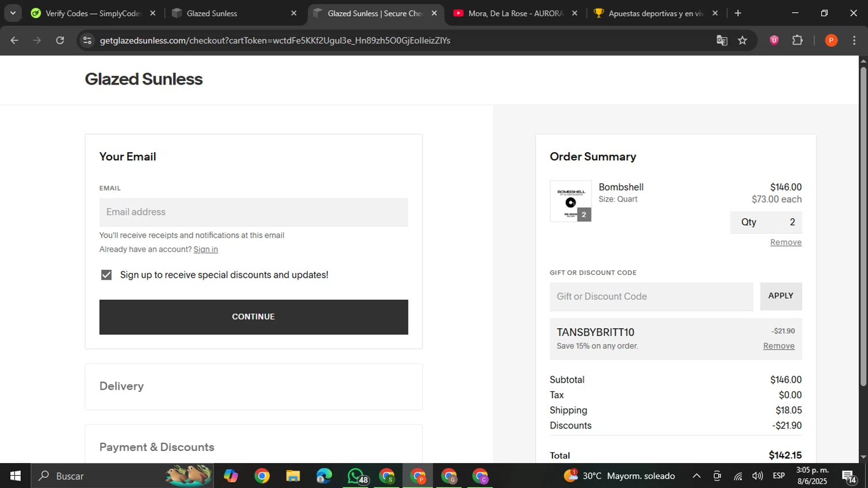Screen dimensions: 868x488
Task: Click the Glazed Sunless store logo
Action: [x=144, y=79]
